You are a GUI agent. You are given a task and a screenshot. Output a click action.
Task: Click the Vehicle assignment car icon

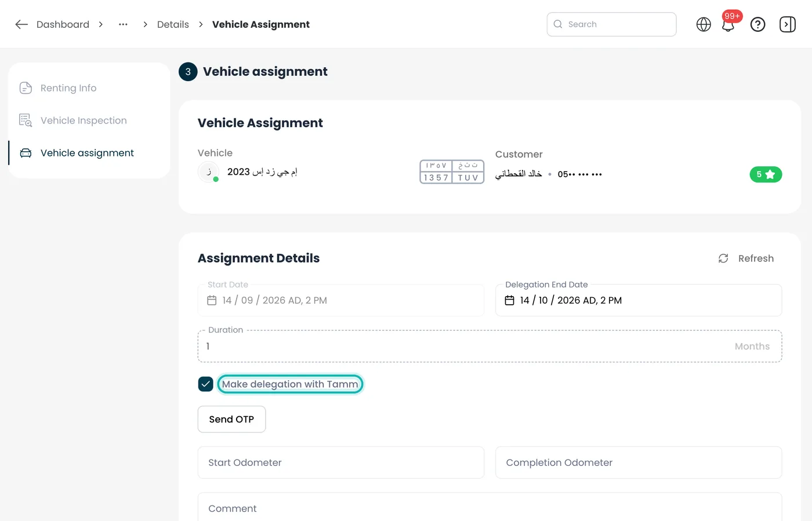click(26, 153)
